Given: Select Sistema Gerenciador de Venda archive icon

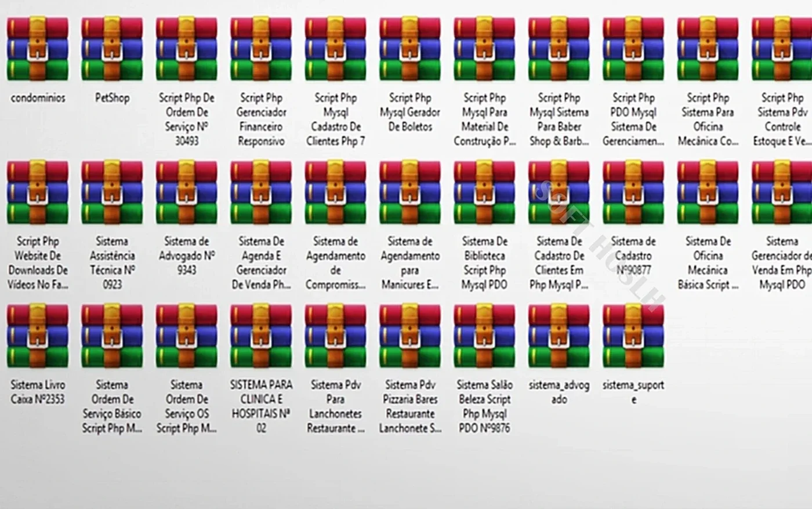Looking at the screenshot, I should click(782, 192).
